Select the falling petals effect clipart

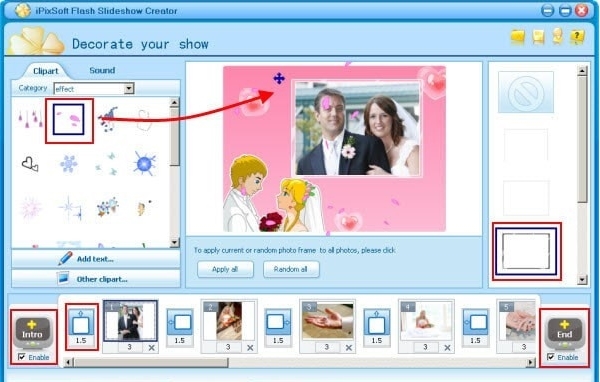[x=69, y=119]
